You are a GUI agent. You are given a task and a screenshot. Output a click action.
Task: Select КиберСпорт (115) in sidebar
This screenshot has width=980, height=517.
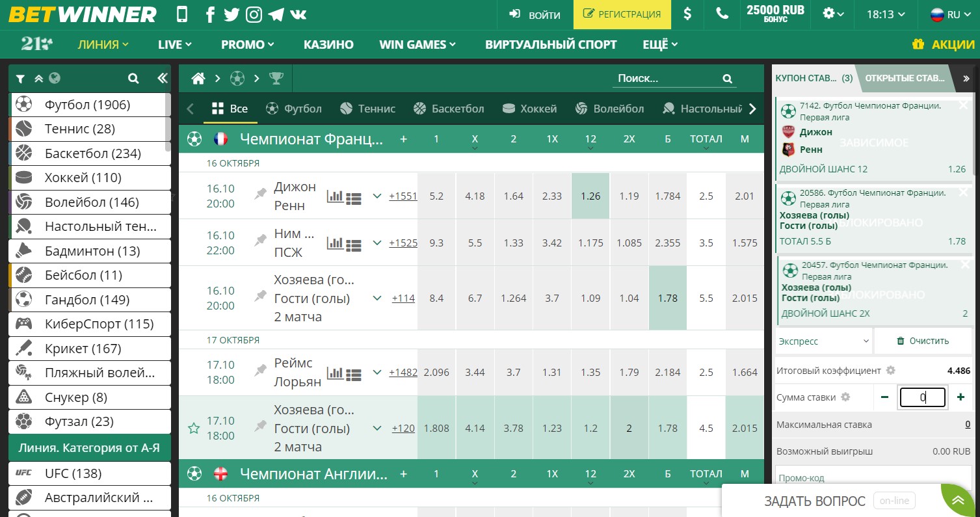pyautogui.click(x=90, y=324)
